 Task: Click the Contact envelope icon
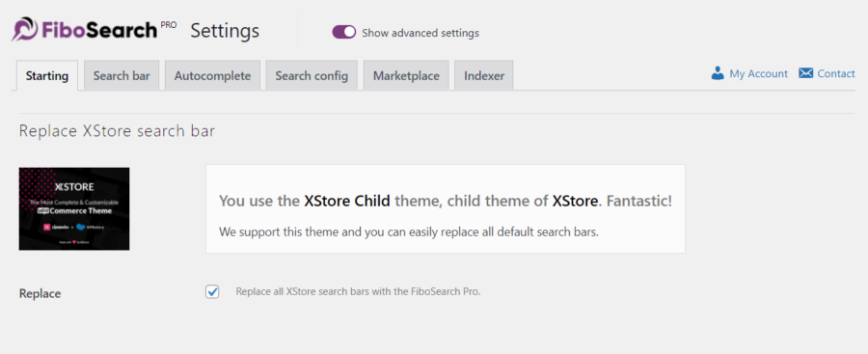[x=805, y=73]
